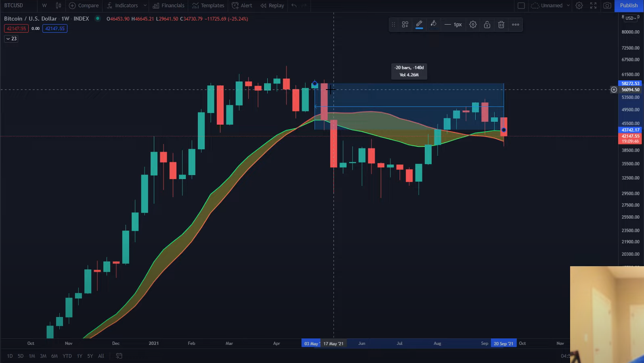Toggle lock on the selected drawing
Viewport: 644px width, 363px height.
point(487,25)
